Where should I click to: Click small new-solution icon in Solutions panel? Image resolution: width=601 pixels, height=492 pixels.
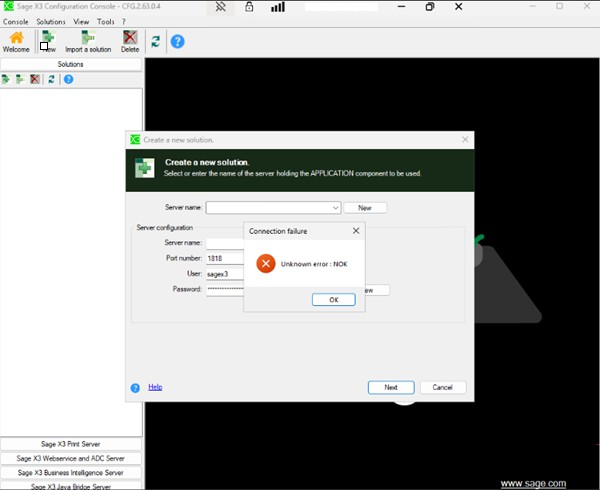click(6, 79)
